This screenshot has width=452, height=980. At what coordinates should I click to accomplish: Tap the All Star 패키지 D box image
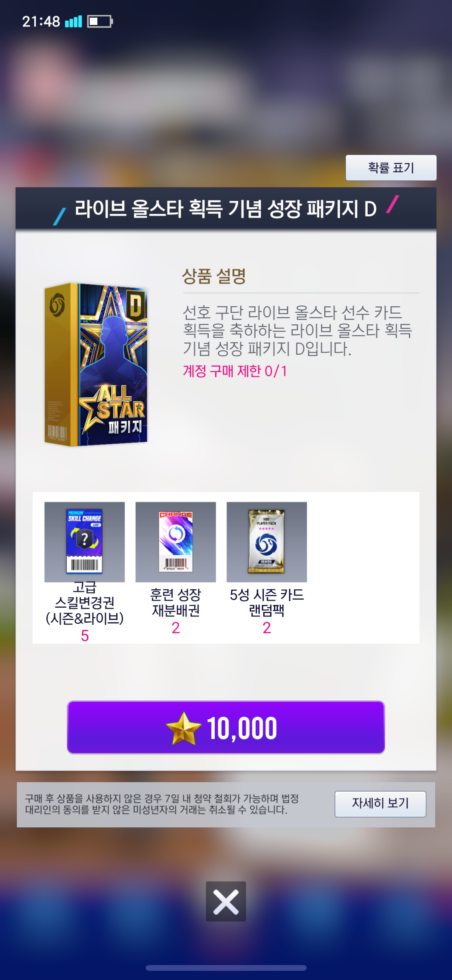click(96, 365)
